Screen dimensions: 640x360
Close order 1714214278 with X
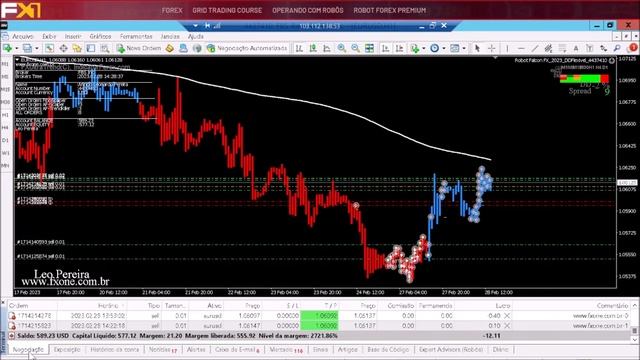pyautogui.click(x=507, y=316)
